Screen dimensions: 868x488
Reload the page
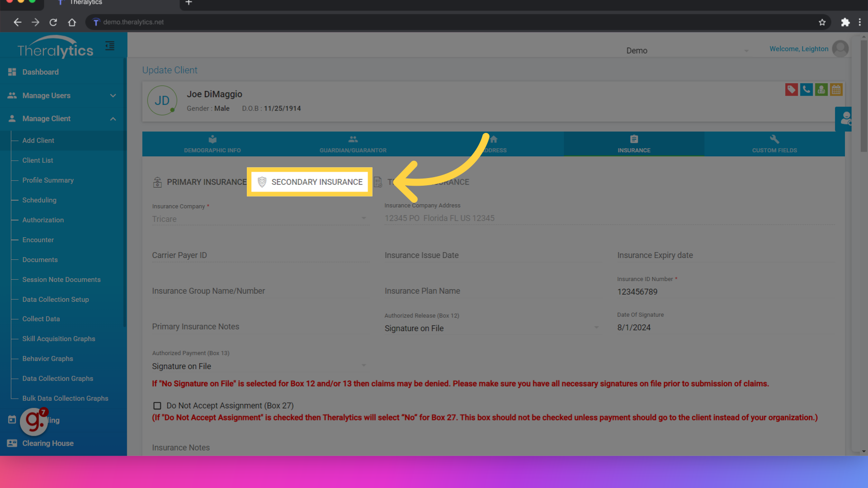coord(53,22)
